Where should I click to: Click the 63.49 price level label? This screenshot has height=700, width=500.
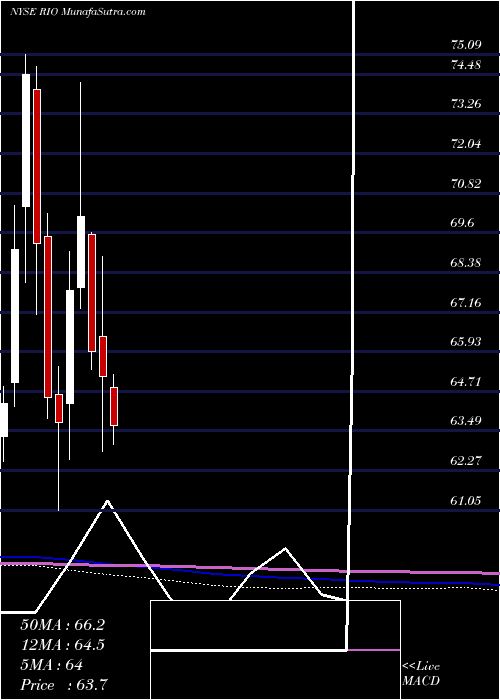point(466,421)
